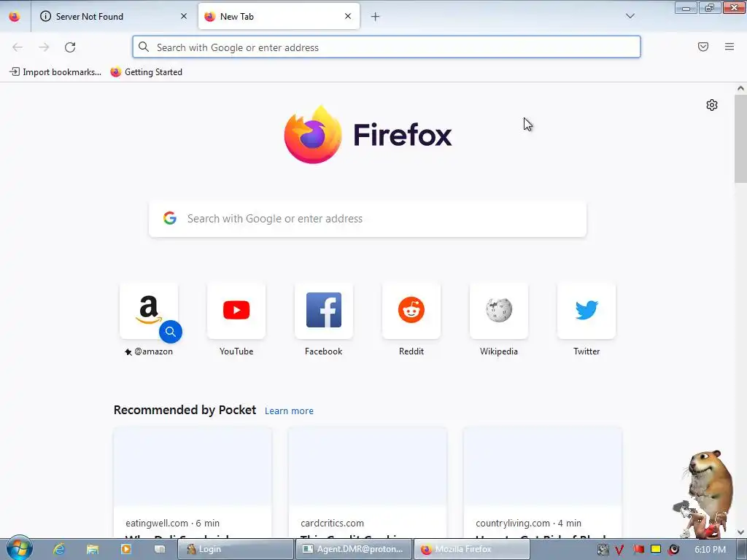The width and height of the screenshot is (747, 560).
Task: Open the eatingwell.com Pocket story card
Action: coord(193,483)
